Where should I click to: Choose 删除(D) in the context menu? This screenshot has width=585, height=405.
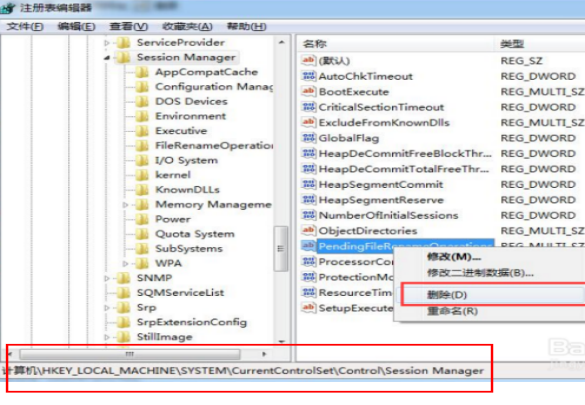click(447, 295)
